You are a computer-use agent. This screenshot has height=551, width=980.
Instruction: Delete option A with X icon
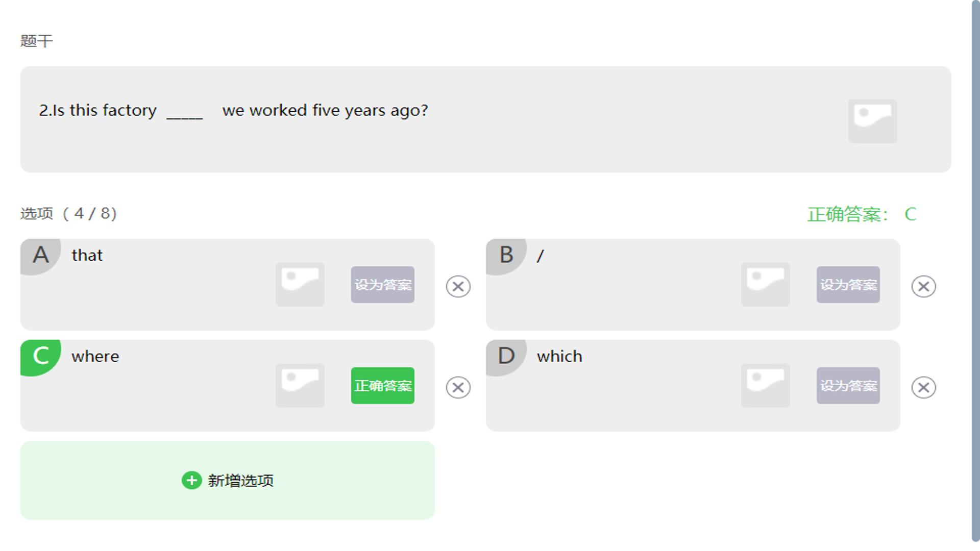(x=458, y=286)
